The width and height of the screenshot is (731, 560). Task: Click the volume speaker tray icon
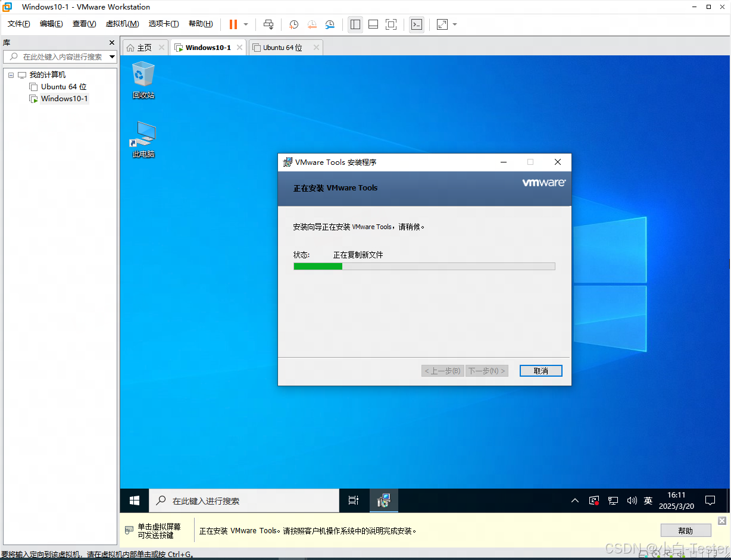point(632,500)
